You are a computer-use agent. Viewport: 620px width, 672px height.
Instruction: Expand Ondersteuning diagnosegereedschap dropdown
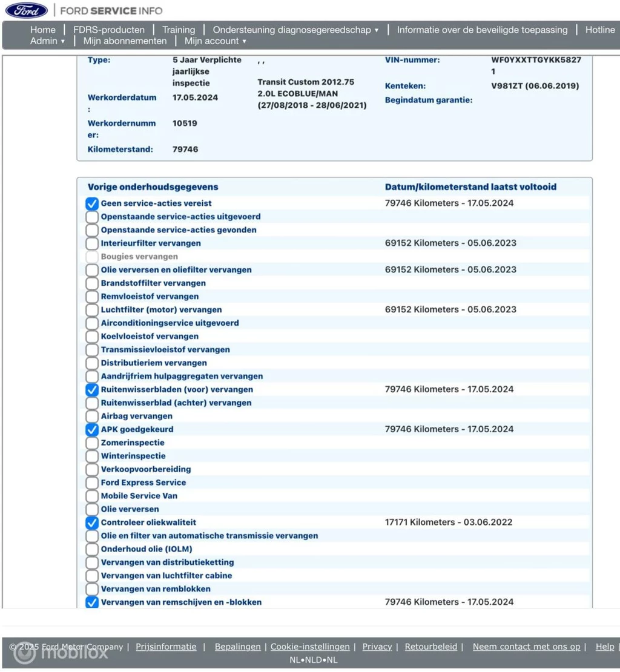point(295,30)
